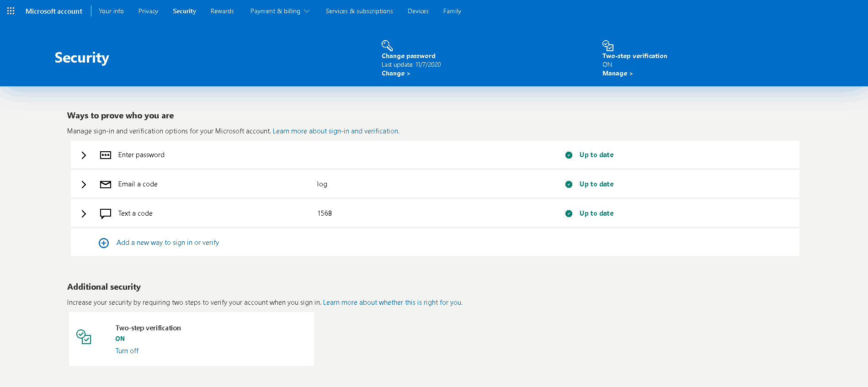Click the Two-step verification header title

pyautogui.click(x=635, y=56)
